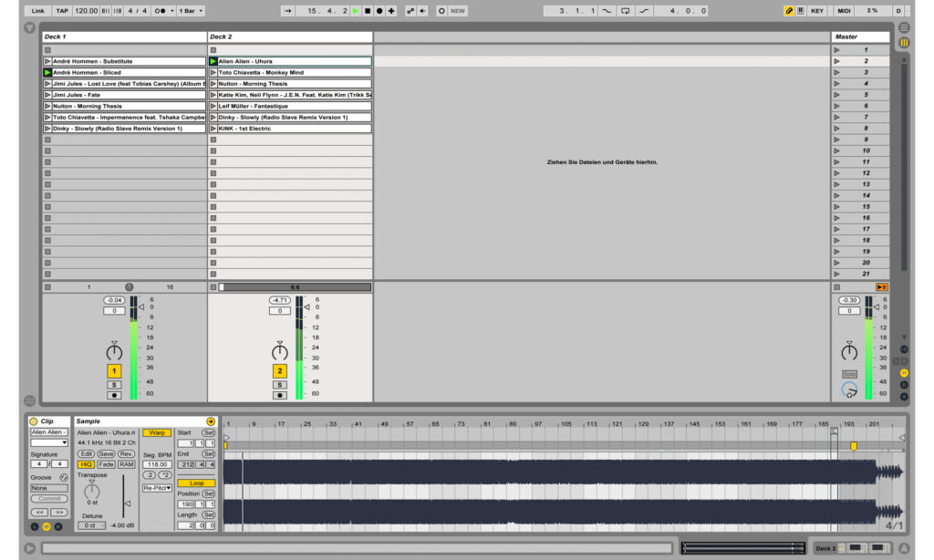The width and height of the screenshot is (934, 560).
Task: Open the Groove None chooser
Action: 49,489
